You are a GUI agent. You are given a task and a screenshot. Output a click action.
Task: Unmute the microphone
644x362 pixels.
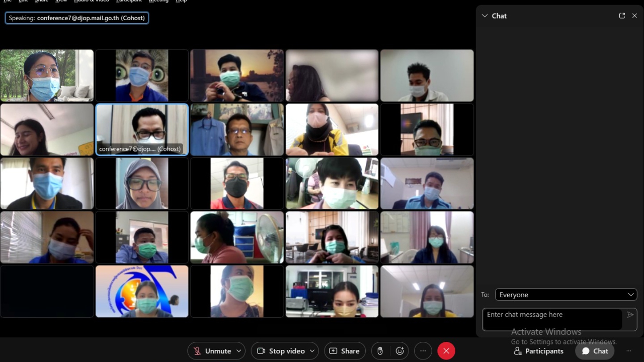pyautogui.click(x=212, y=351)
